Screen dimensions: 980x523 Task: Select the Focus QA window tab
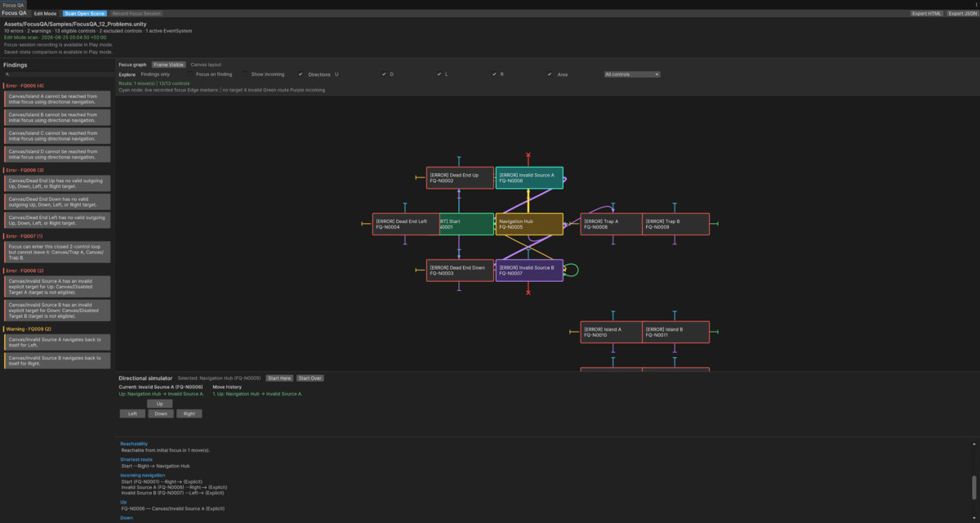12,4
